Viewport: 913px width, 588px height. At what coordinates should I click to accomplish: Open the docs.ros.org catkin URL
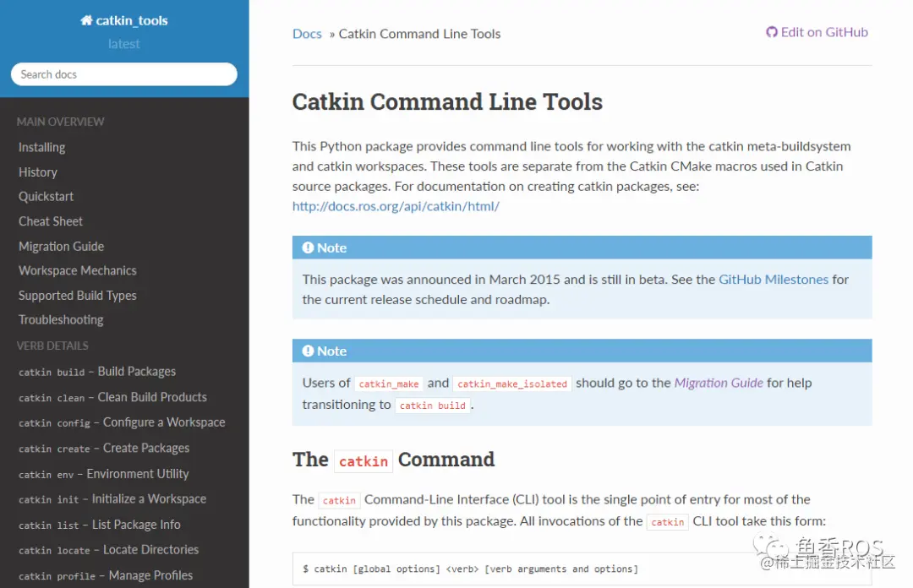pyautogui.click(x=396, y=206)
